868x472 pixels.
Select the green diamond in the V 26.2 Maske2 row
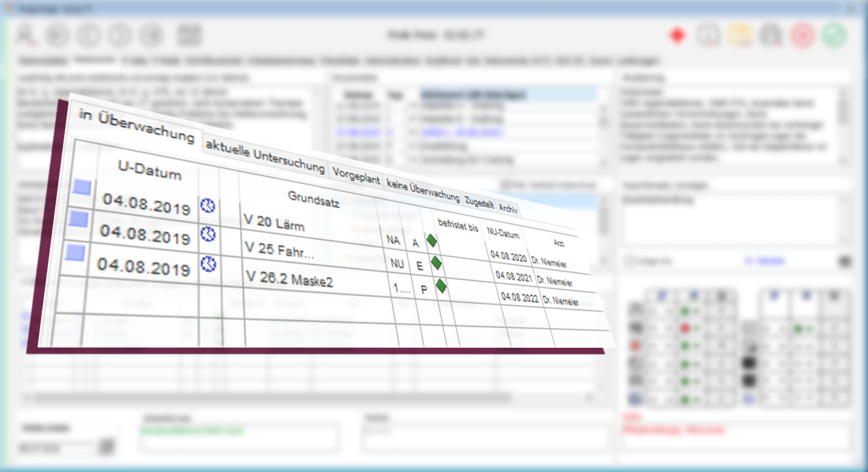pos(441,286)
